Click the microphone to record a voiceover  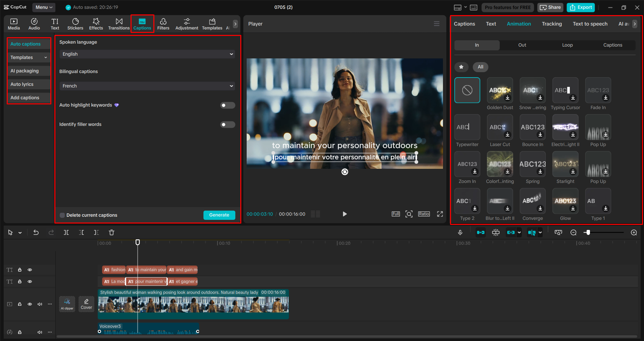(x=460, y=232)
